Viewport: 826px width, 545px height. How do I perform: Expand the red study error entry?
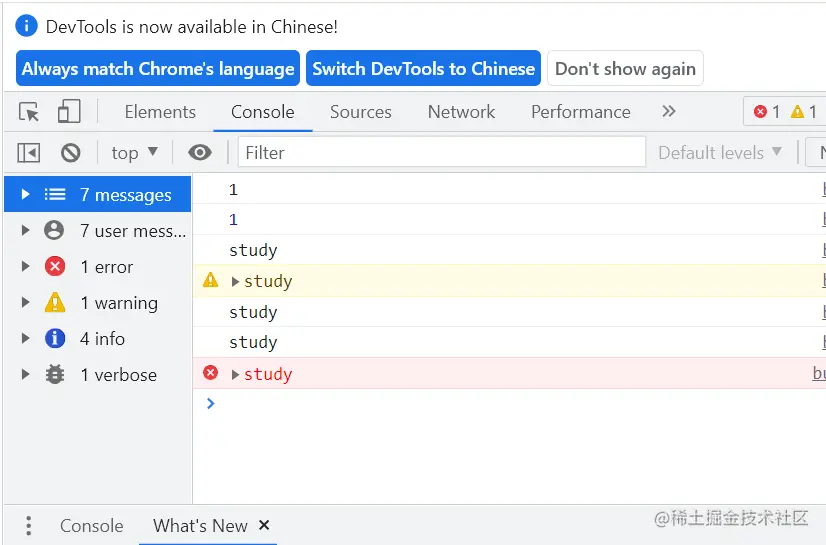pos(236,374)
